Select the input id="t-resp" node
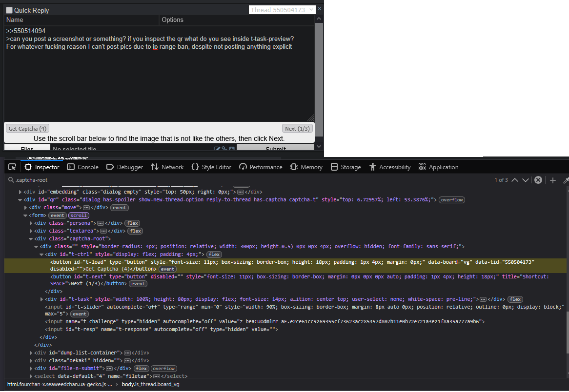The image size is (569, 392). [x=161, y=329]
